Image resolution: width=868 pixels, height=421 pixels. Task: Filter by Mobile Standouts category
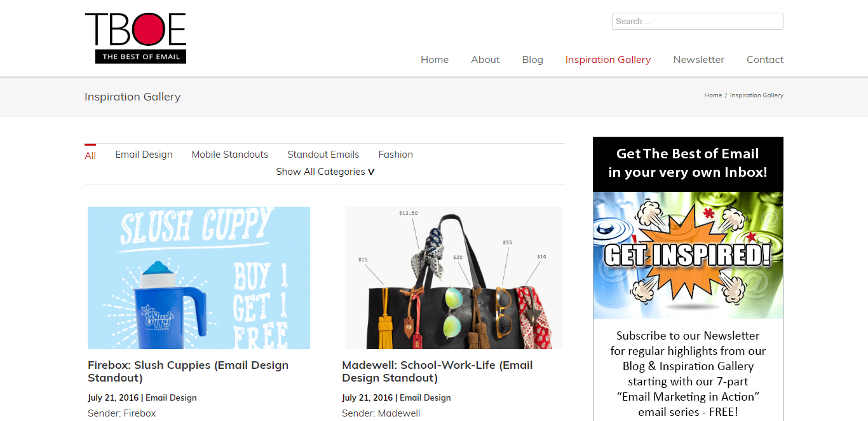[x=229, y=155]
